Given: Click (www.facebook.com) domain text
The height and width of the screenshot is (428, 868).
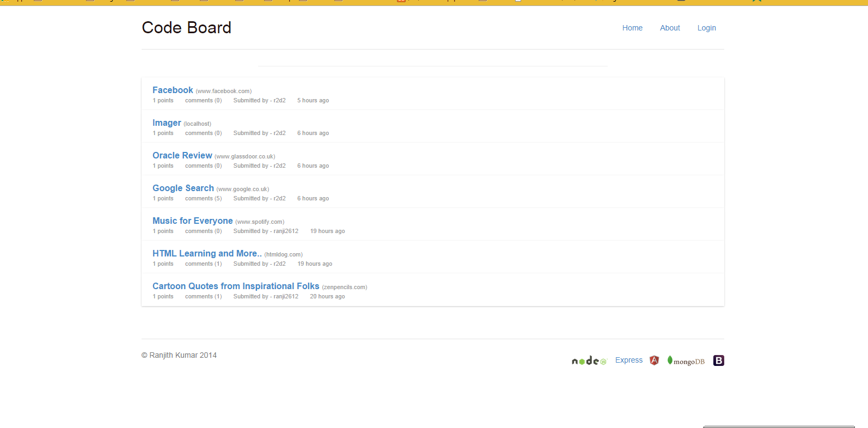Looking at the screenshot, I should [224, 91].
